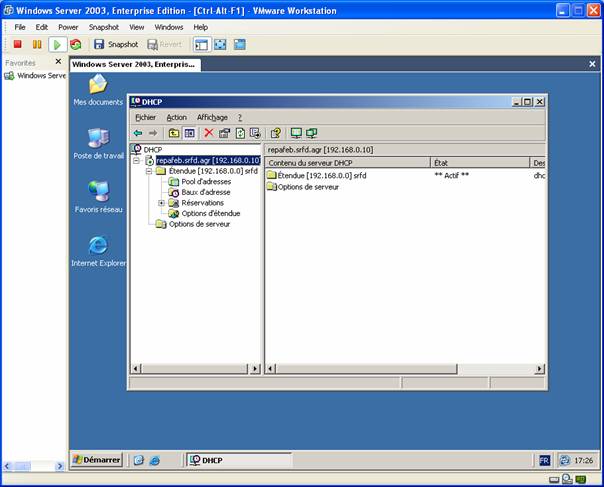Click the Revert toolbar button
Viewport: 604px width, 487px height.
point(164,44)
